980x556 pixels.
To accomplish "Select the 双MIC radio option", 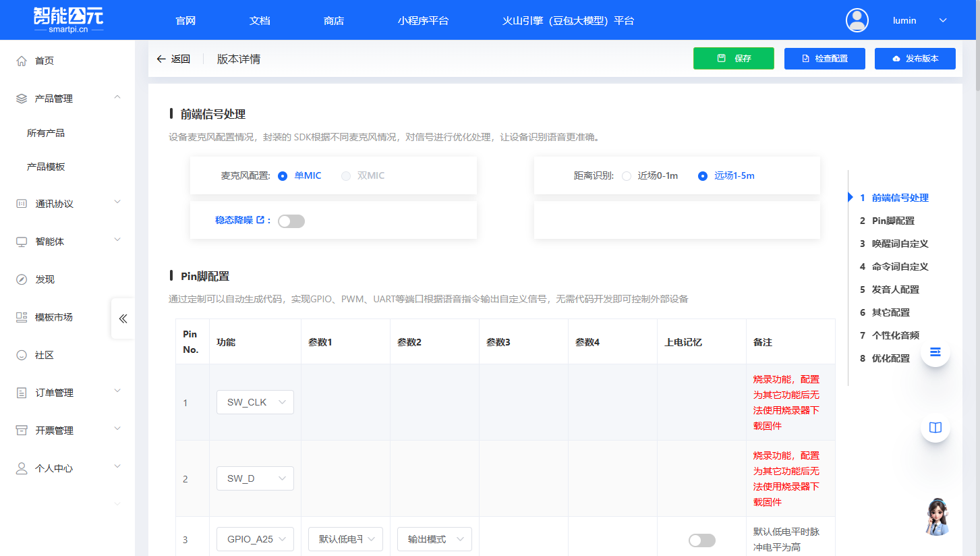I will [x=346, y=175].
